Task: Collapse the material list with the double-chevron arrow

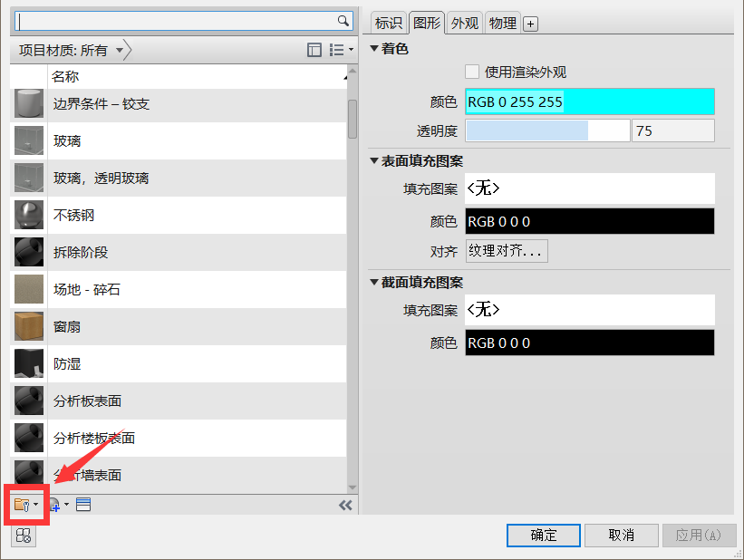Action: 345,505
